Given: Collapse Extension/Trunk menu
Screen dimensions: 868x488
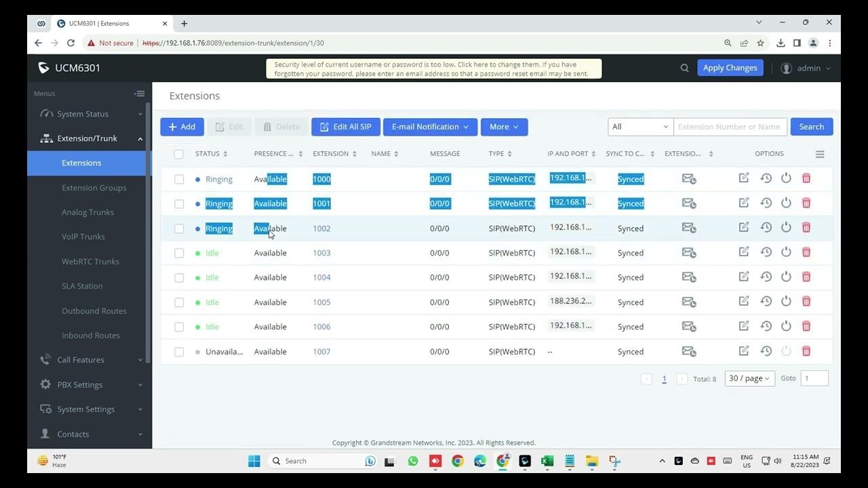Looking at the screenshot, I should click(90, 138).
